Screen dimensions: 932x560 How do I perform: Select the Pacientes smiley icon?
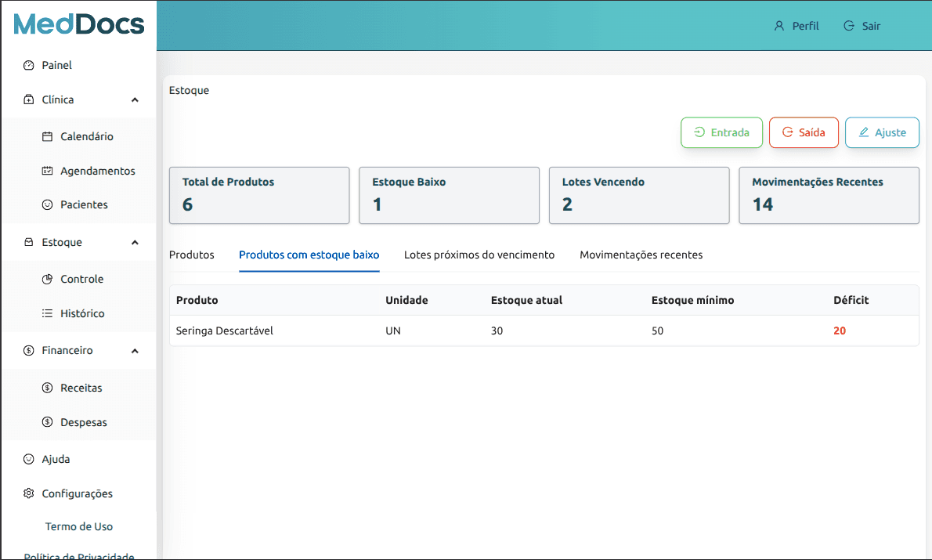(x=47, y=204)
